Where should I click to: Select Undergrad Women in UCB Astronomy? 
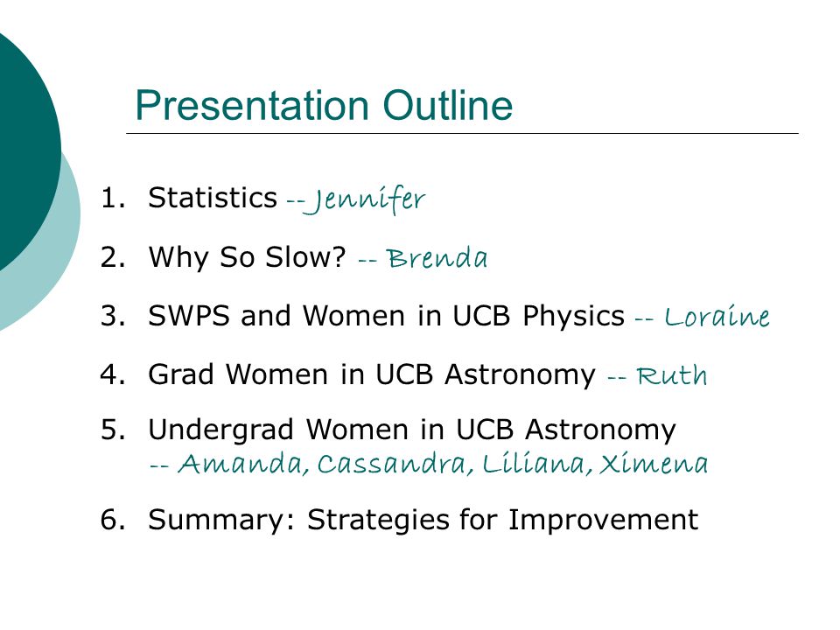coord(412,430)
